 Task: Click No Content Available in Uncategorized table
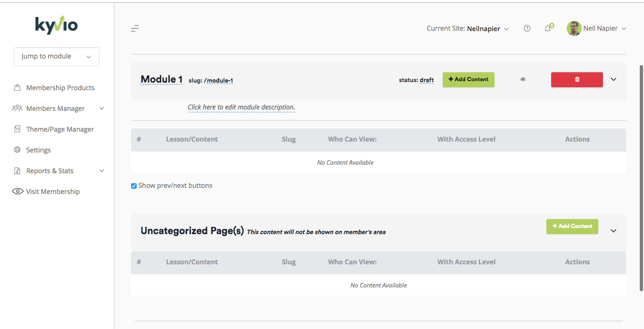[x=379, y=285]
